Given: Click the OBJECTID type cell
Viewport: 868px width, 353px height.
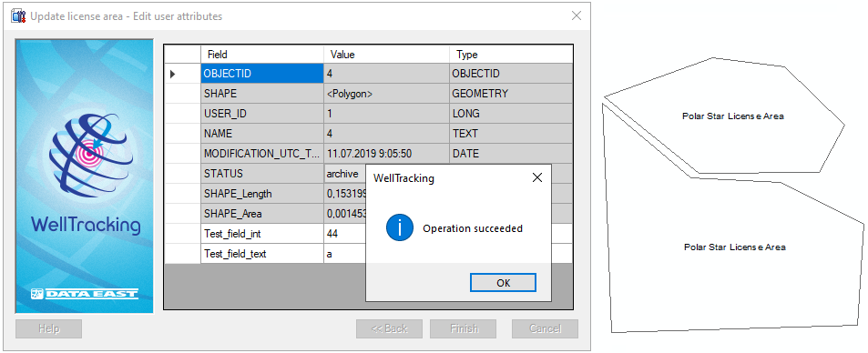Looking at the screenshot, I should click(511, 74).
